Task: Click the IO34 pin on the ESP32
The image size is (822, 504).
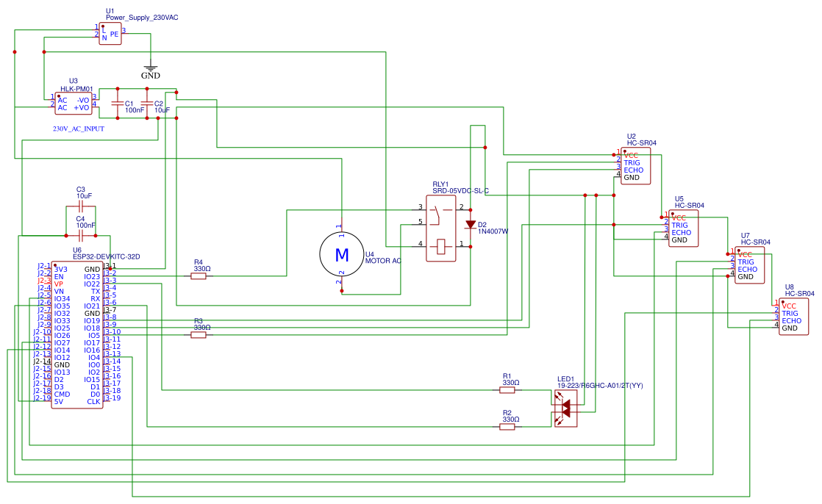Action: (62, 298)
